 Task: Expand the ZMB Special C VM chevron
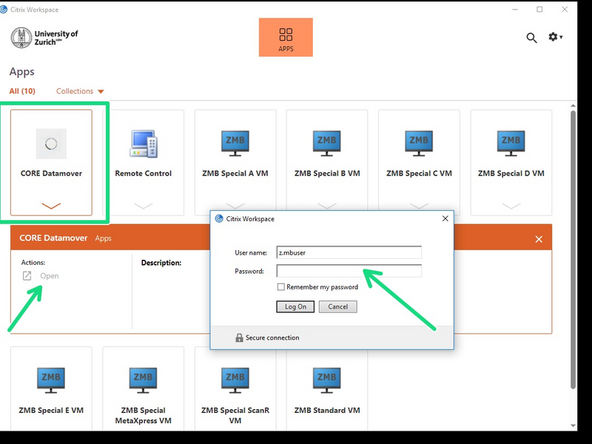[419, 206]
